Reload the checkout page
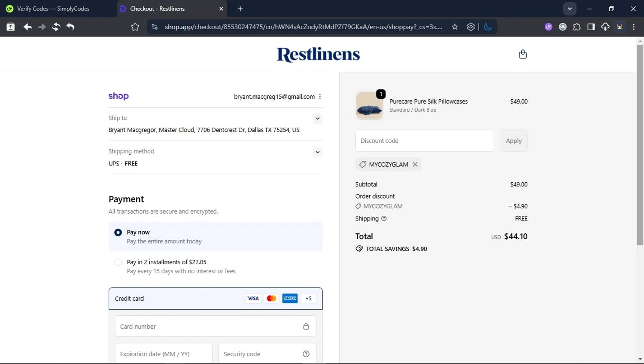This screenshot has height=364, width=644. 56,27
